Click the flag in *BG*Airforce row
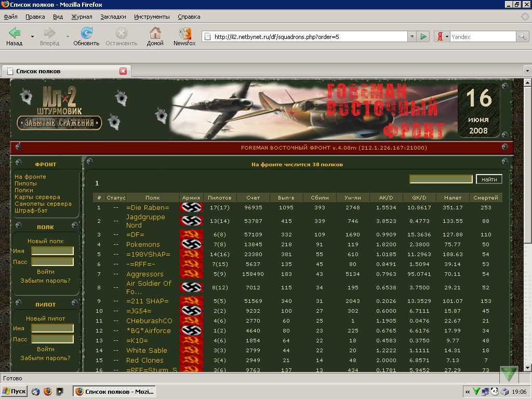Image resolution: width=532 pixels, height=399 pixels. (191, 330)
